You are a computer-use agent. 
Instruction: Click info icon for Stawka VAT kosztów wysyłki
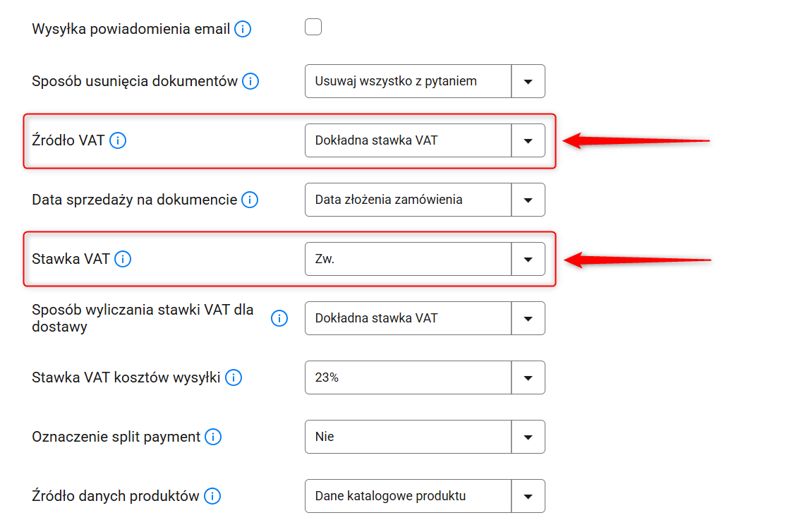pyautogui.click(x=234, y=377)
